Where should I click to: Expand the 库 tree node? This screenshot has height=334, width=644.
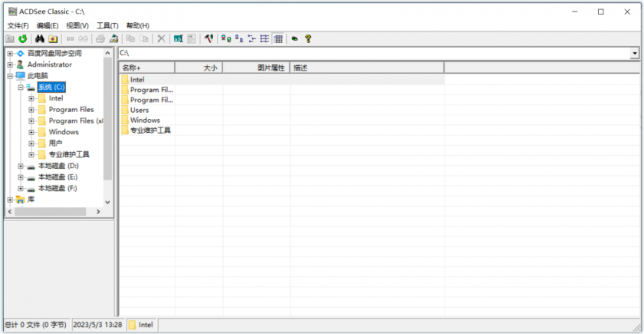10,200
